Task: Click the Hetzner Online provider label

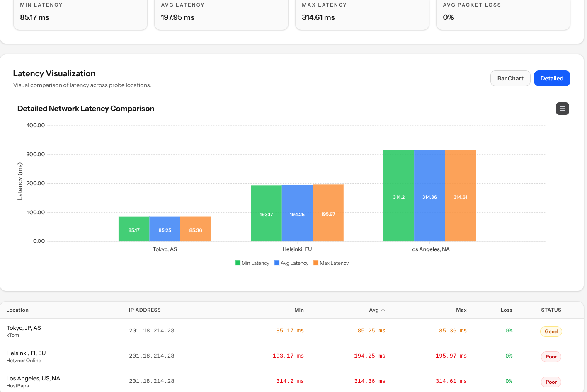Action: point(24,361)
